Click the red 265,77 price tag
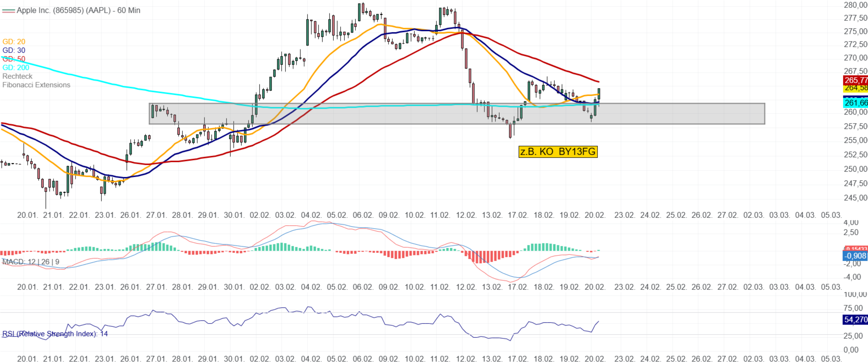868x364 pixels. point(855,80)
